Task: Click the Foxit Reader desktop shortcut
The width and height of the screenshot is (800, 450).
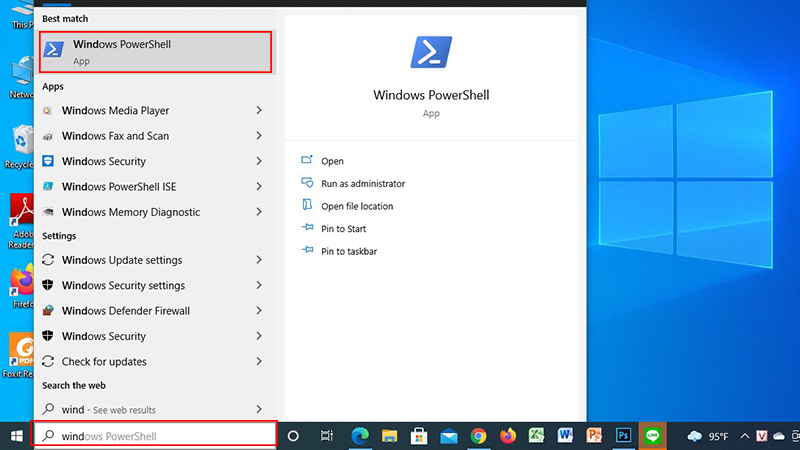Action: pyautogui.click(x=19, y=356)
